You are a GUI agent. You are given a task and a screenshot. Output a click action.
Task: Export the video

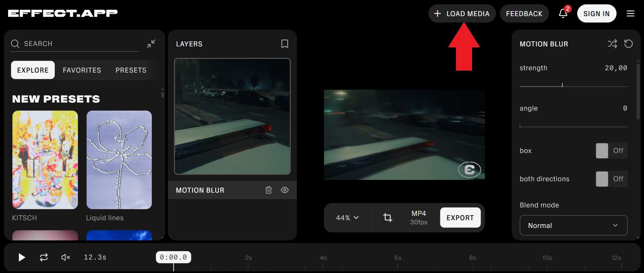click(x=460, y=218)
